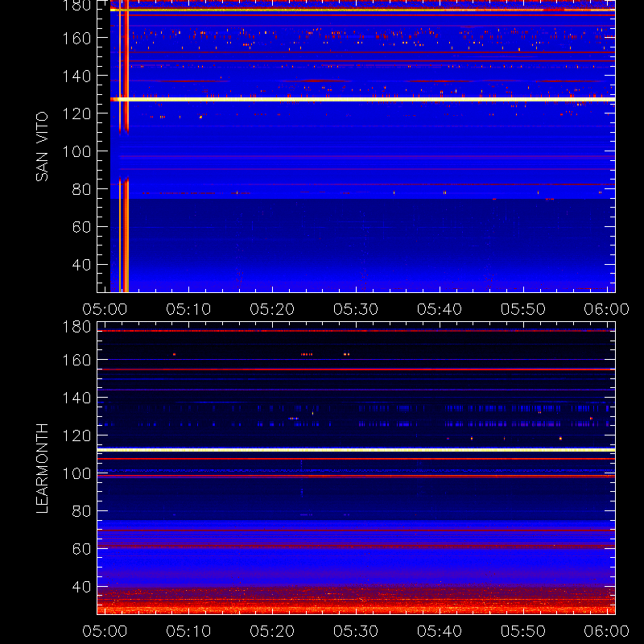
Task: Click 05:30 time label under Learmonth plot
Action: coord(356,631)
